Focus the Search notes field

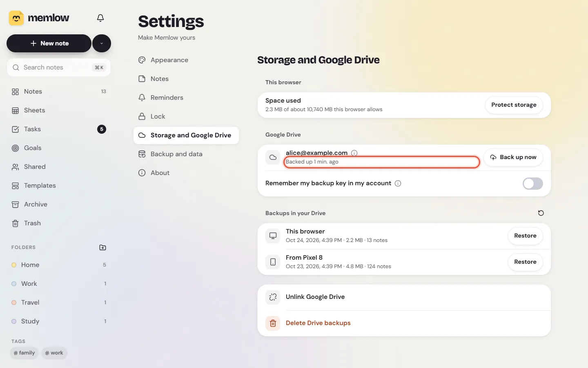(x=59, y=67)
